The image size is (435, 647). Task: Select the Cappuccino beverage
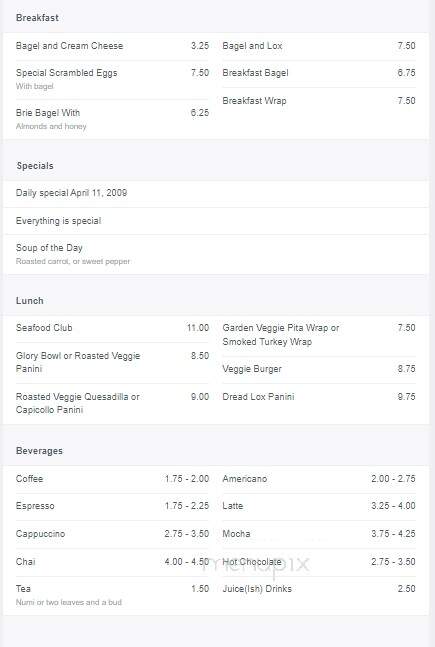click(112, 534)
